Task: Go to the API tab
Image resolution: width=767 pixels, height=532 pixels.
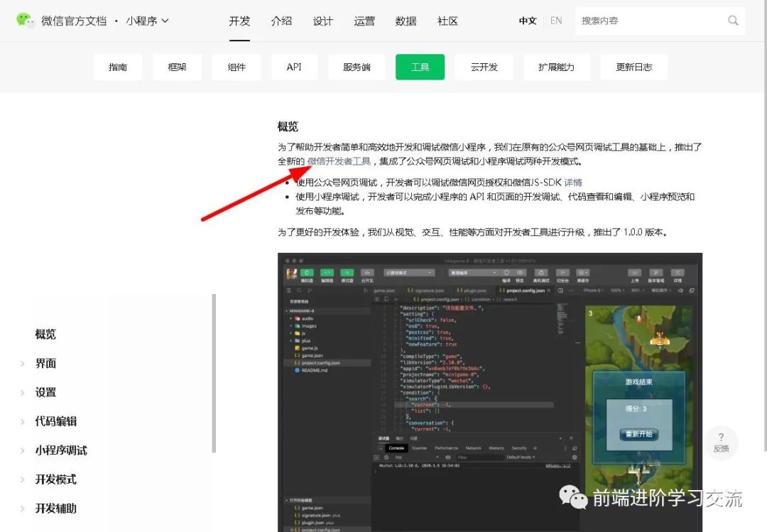Action: [294, 67]
